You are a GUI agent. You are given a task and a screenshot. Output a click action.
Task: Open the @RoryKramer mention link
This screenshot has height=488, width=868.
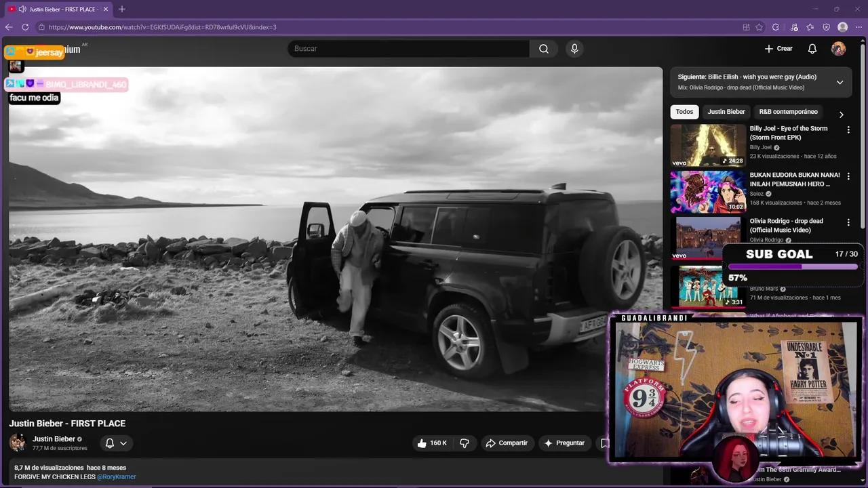click(x=117, y=477)
